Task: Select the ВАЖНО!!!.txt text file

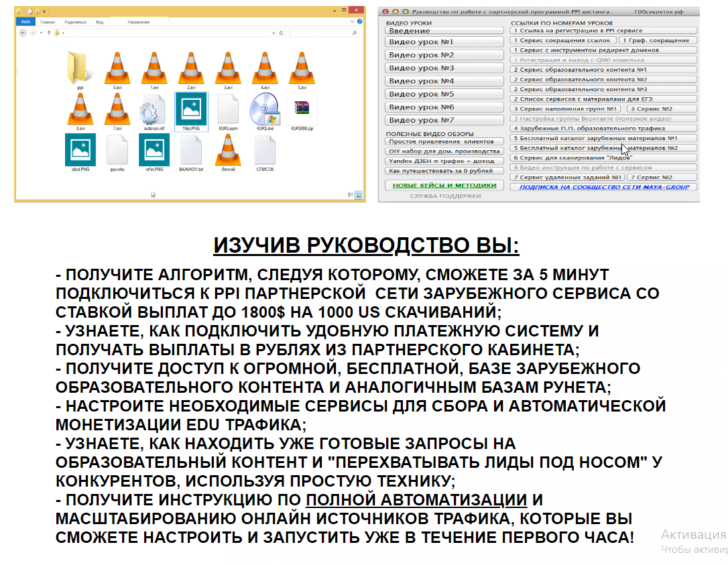Action: 191,150
